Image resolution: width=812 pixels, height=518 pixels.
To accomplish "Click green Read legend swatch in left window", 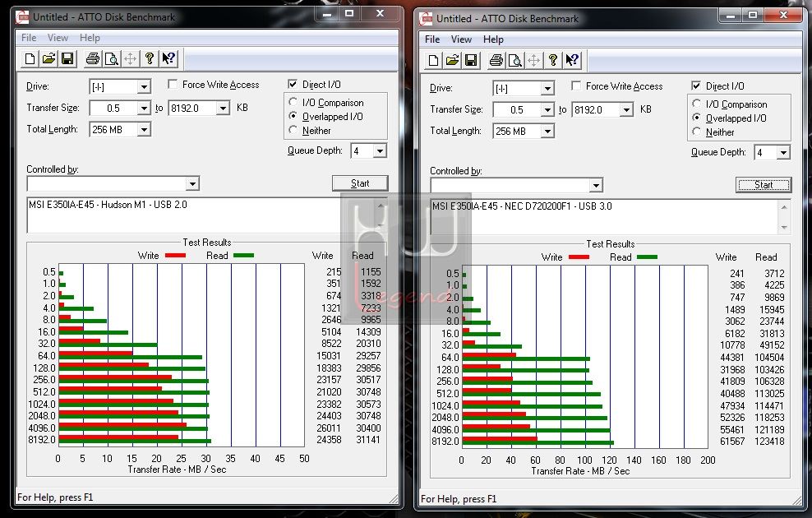I will pyautogui.click(x=243, y=255).
